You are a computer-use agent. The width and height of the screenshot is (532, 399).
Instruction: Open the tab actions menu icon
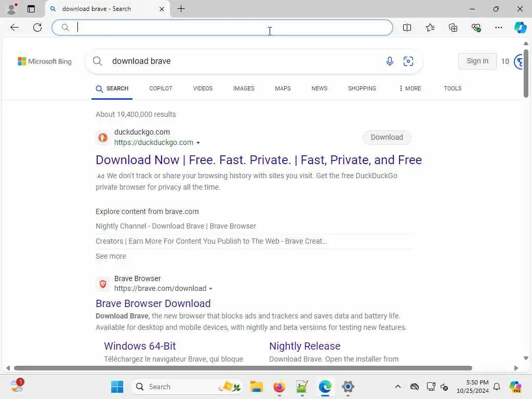click(31, 9)
